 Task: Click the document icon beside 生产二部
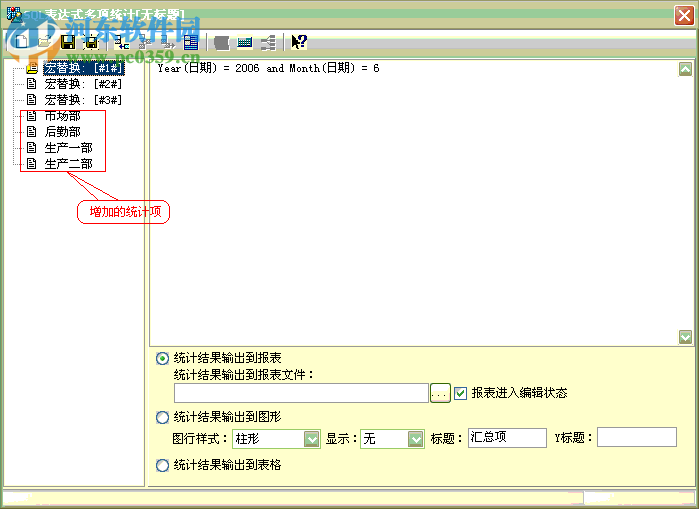pos(31,164)
